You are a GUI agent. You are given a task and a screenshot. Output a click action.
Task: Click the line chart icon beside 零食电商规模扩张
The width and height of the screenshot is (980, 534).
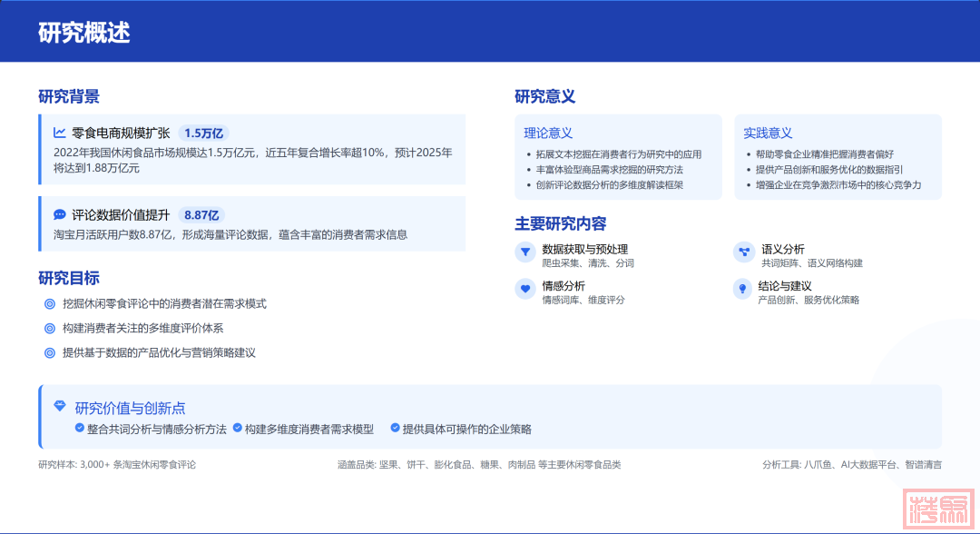60,133
